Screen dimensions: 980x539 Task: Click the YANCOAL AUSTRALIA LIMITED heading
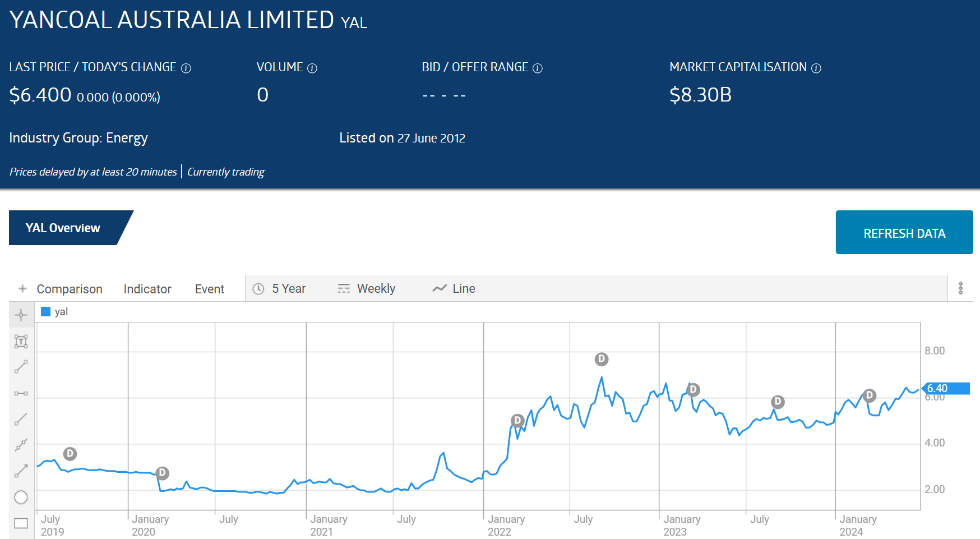[172, 20]
